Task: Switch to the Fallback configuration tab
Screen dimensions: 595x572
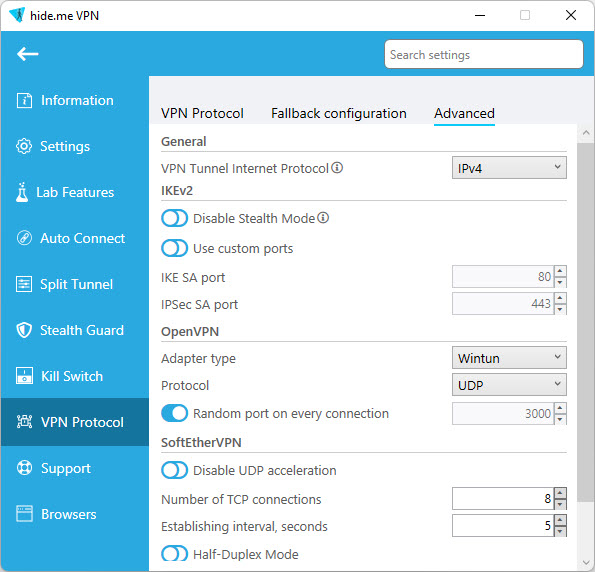Action: coord(339,113)
